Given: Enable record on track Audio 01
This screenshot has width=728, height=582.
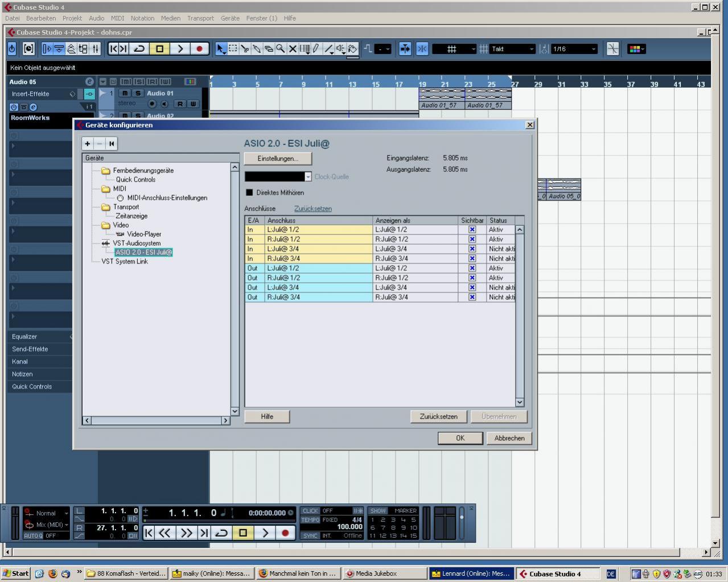Looking at the screenshot, I should (x=152, y=104).
